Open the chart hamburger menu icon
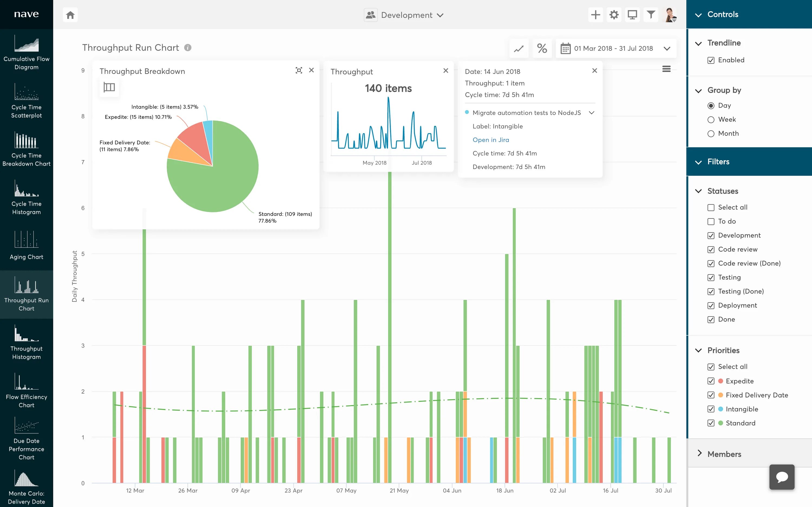 tap(666, 69)
